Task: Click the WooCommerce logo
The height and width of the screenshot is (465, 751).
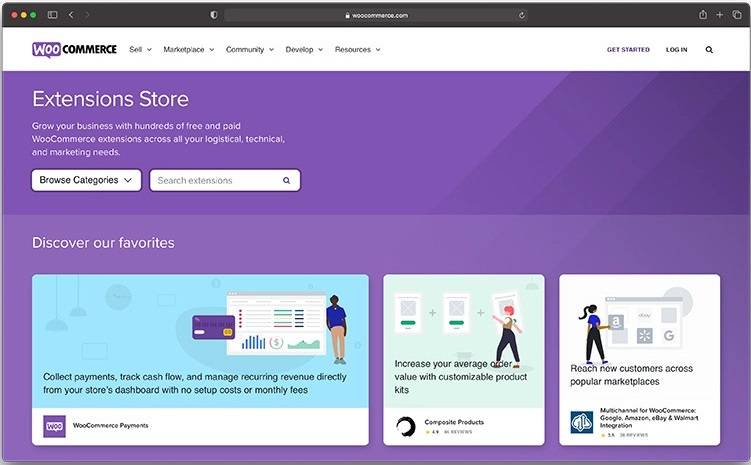Action: point(75,49)
